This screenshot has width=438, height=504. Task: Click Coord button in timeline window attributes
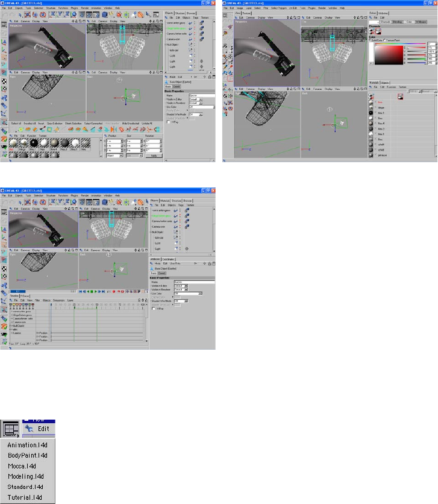tap(161, 273)
